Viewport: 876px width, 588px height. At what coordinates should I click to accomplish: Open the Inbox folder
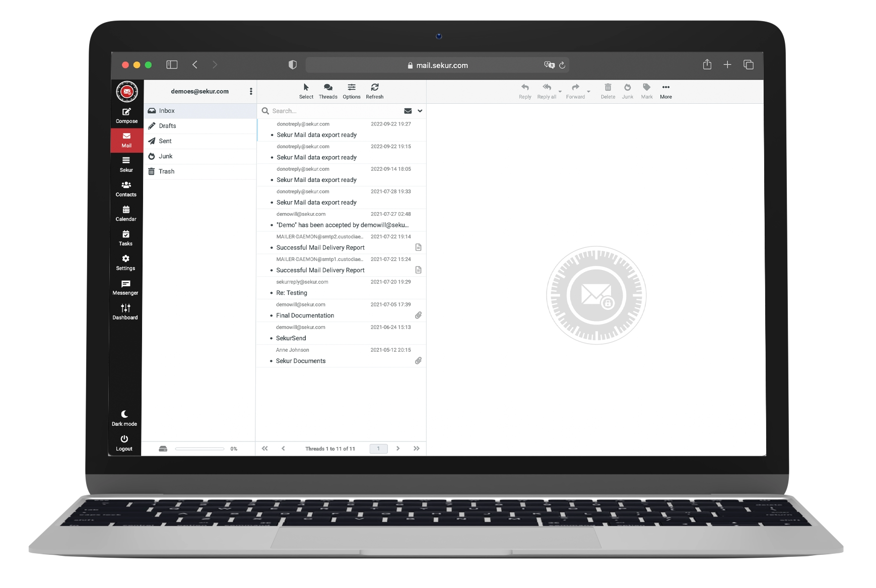tap(200, 111)
